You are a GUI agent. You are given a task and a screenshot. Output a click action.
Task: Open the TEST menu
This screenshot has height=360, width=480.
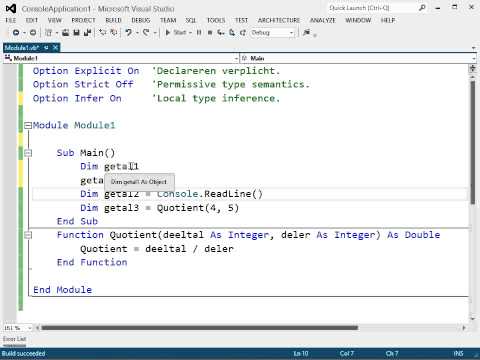click(241, 20)
